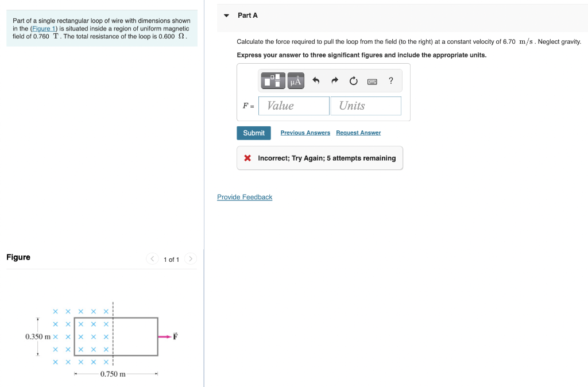The width and height of the screenshot is (588, 387).
Task: Collapse the Part A section triangle
Action: click(x=226, y=16)
